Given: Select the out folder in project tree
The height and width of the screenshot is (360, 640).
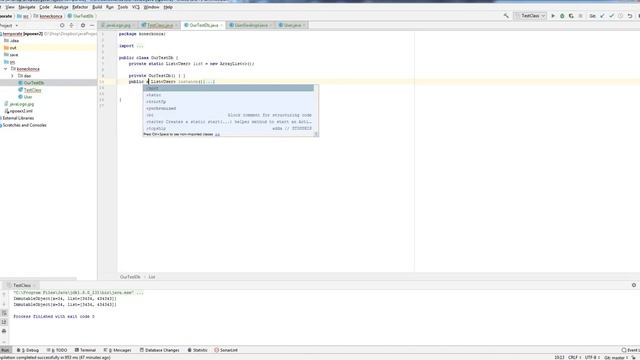Looking at the screenshot, I should (10, 48).
